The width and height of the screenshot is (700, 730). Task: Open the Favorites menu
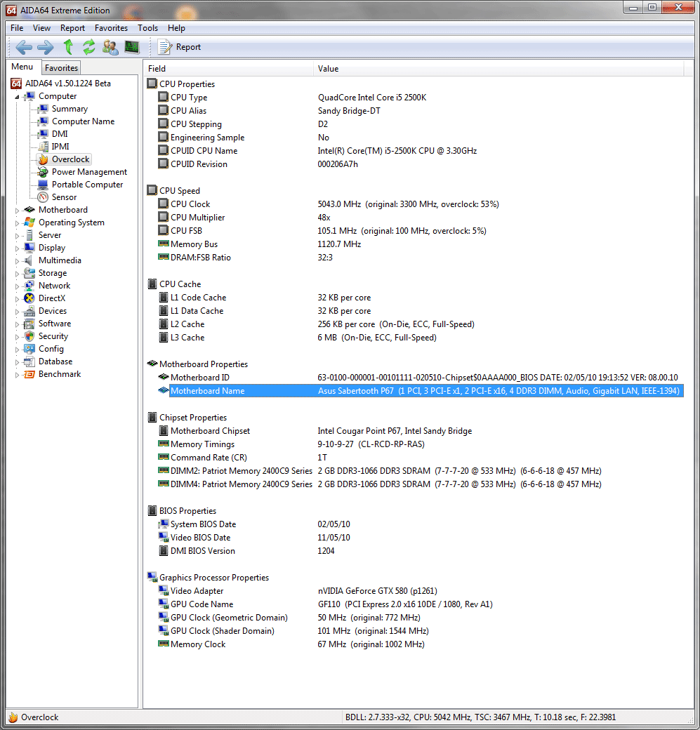[111, 28]
